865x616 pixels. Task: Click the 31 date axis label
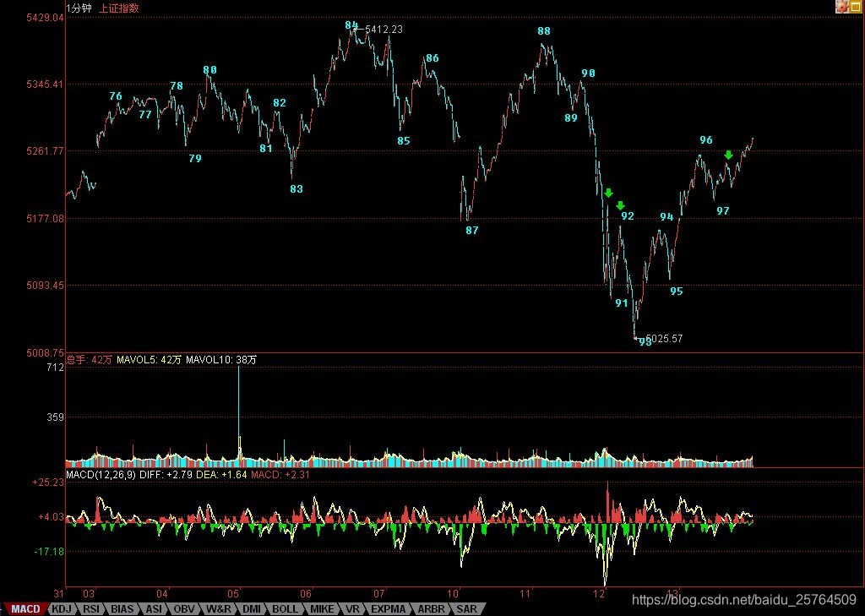pos(58,594)
